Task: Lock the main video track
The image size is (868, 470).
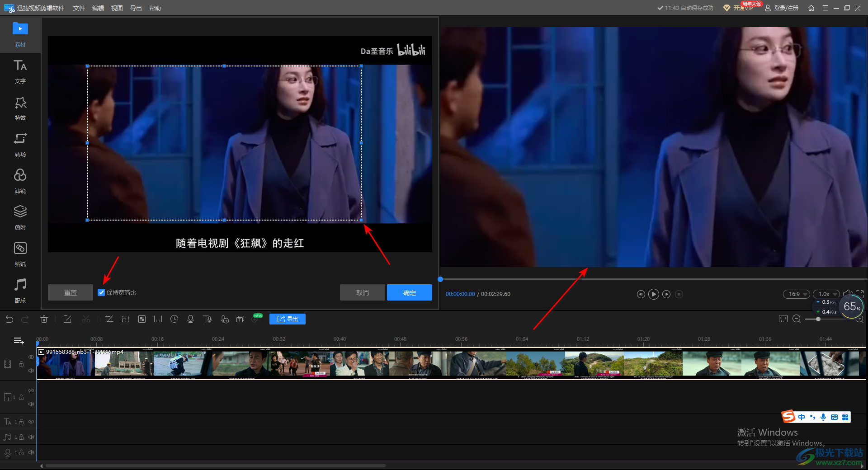Action: point(21,364)
